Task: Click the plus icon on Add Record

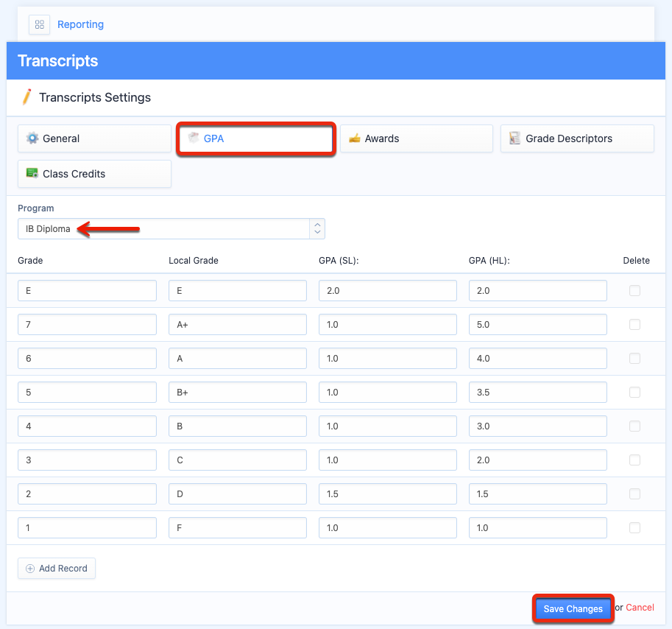Action: point(30,569)
